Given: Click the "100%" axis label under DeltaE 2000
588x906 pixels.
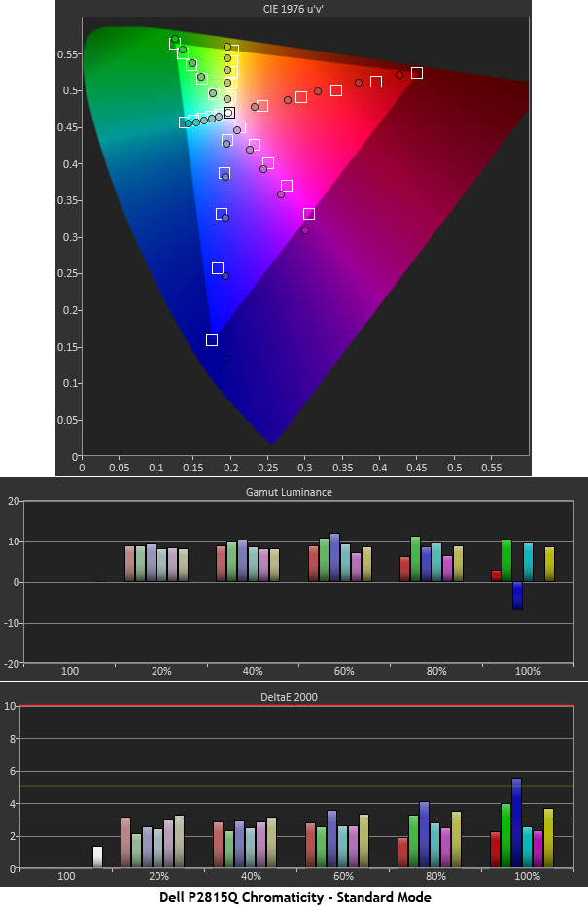Looking at the screenshot, I should click(528, 876).
